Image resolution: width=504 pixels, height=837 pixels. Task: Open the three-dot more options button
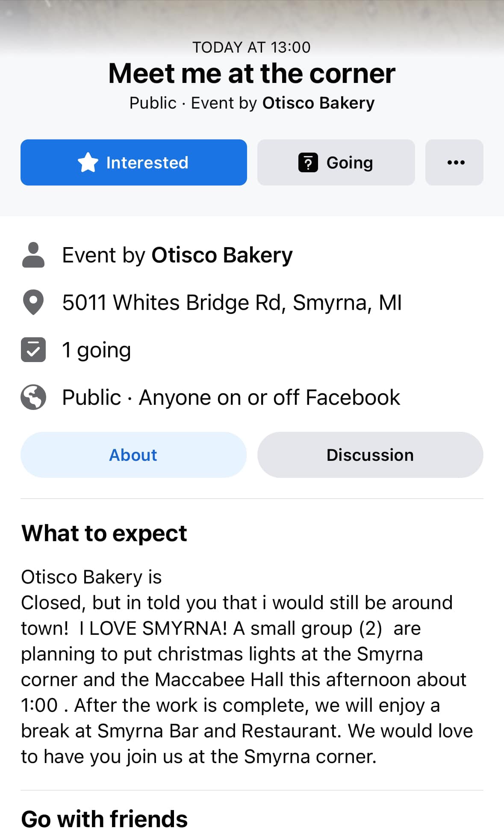(454, 162)
